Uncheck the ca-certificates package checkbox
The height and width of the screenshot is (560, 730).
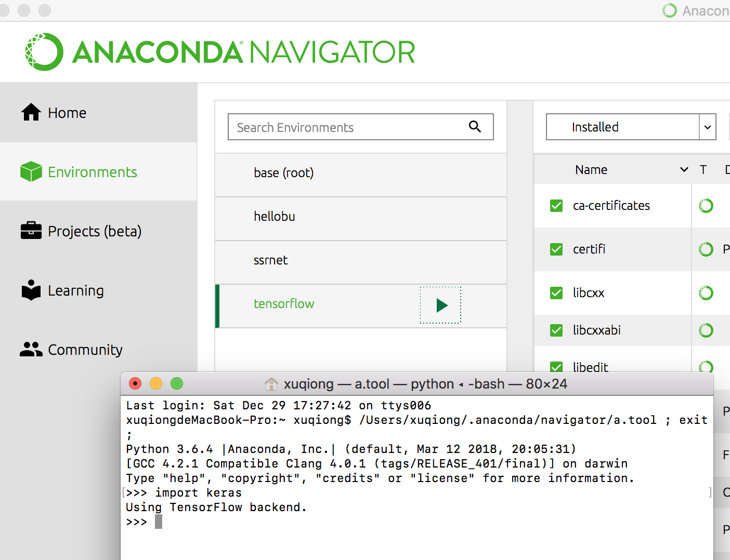pyautogui.click(x=556, y=206)
